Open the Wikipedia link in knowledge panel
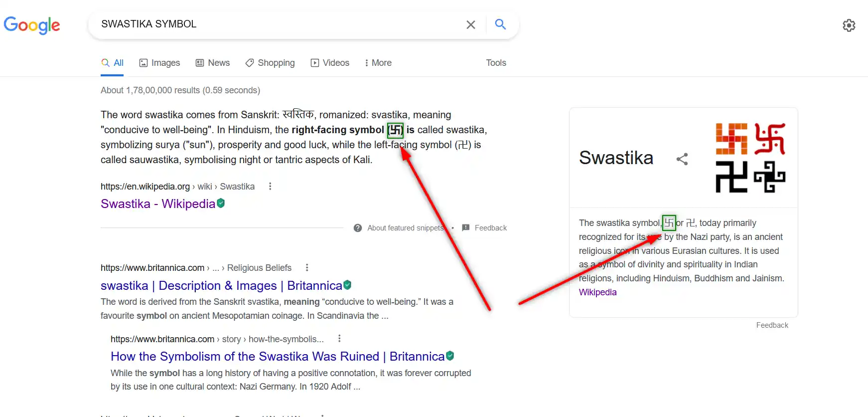 [597, 292]
